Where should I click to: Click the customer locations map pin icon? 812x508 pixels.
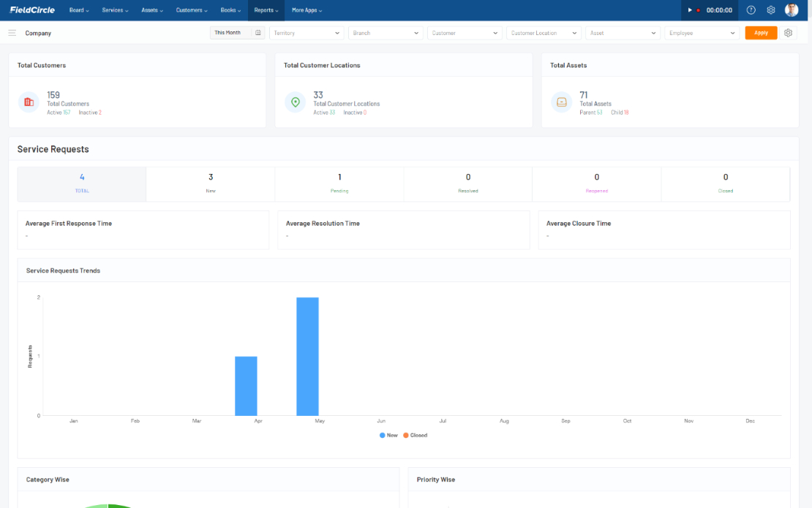point(296,102)
